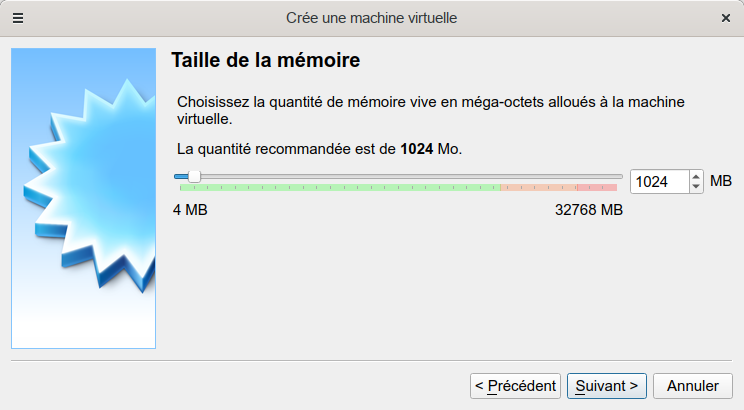Proceed with the Suivant button
This screenshot has height=410, width=744.
click(x=607, y=385)
